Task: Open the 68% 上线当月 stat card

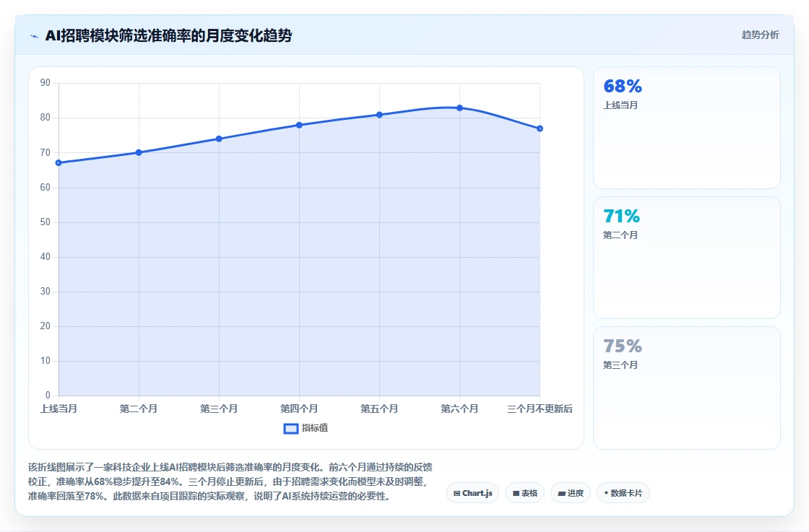Action: click(687, 128)
